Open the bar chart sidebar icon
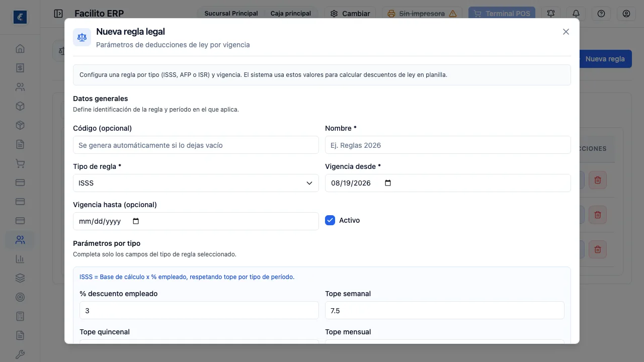Image resolution: width=644 pixels, height=362 pixels. 20,259
